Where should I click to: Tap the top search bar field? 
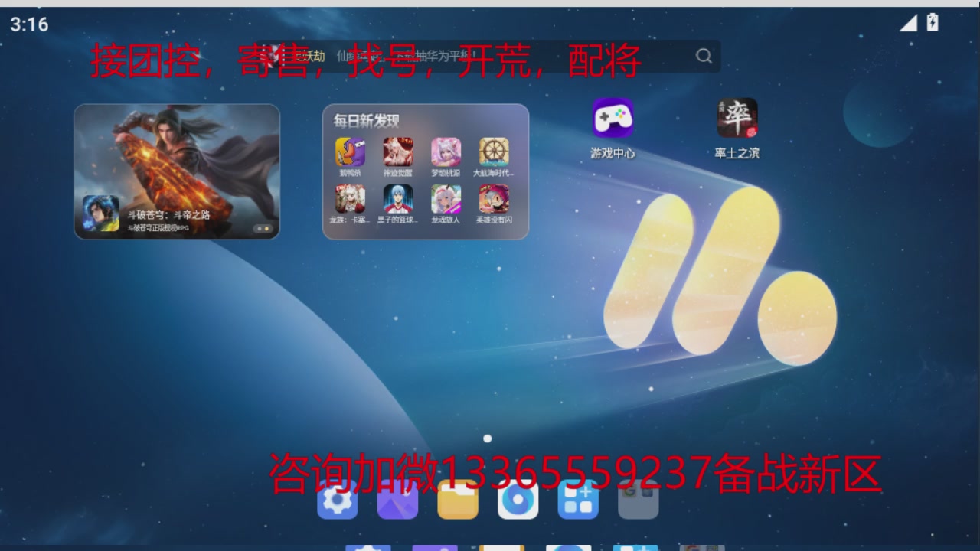tap(488, 56)
